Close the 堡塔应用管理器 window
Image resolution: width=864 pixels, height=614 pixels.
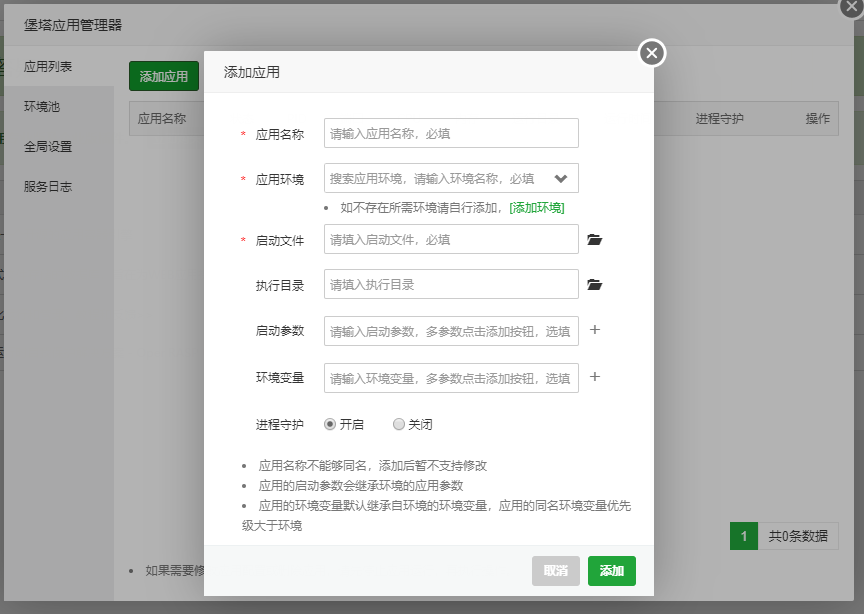[x=852, y=7]
